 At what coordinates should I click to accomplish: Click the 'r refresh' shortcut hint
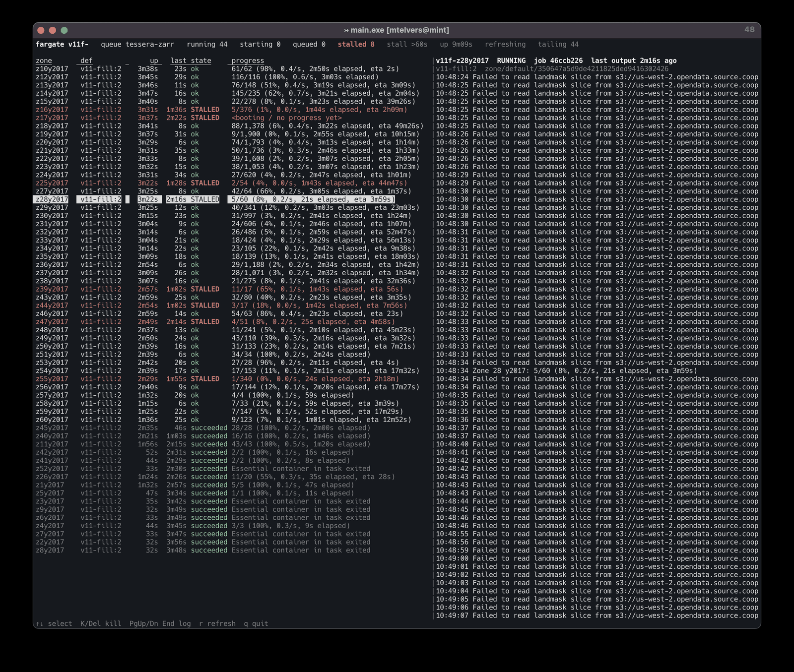(x=217, y=623)
